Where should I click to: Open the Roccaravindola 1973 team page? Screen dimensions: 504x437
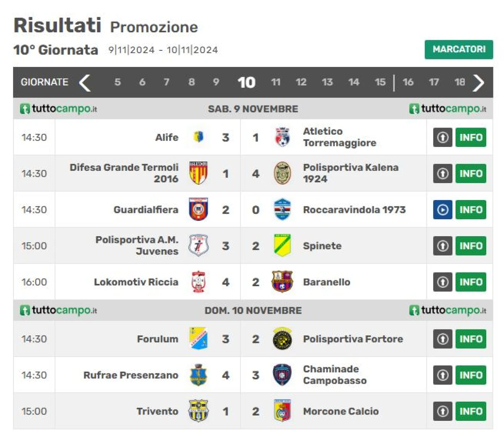pos(354,209)
